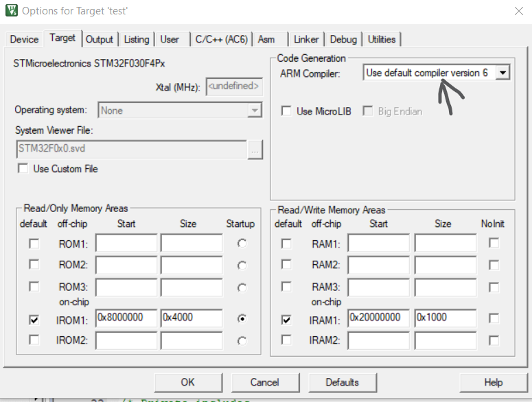Restore settings with the Defaults button
532x402 pixels.
(x=343, y=383)
